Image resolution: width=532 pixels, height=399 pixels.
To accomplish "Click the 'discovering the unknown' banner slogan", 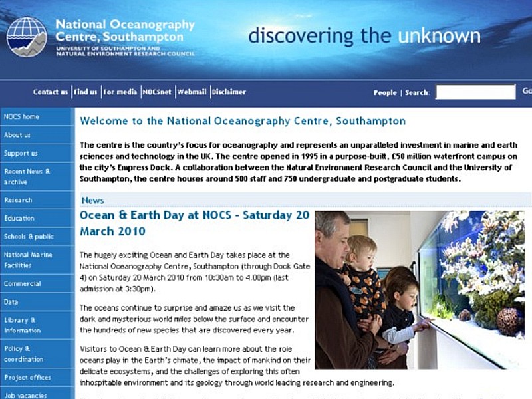I will [364, 36].
